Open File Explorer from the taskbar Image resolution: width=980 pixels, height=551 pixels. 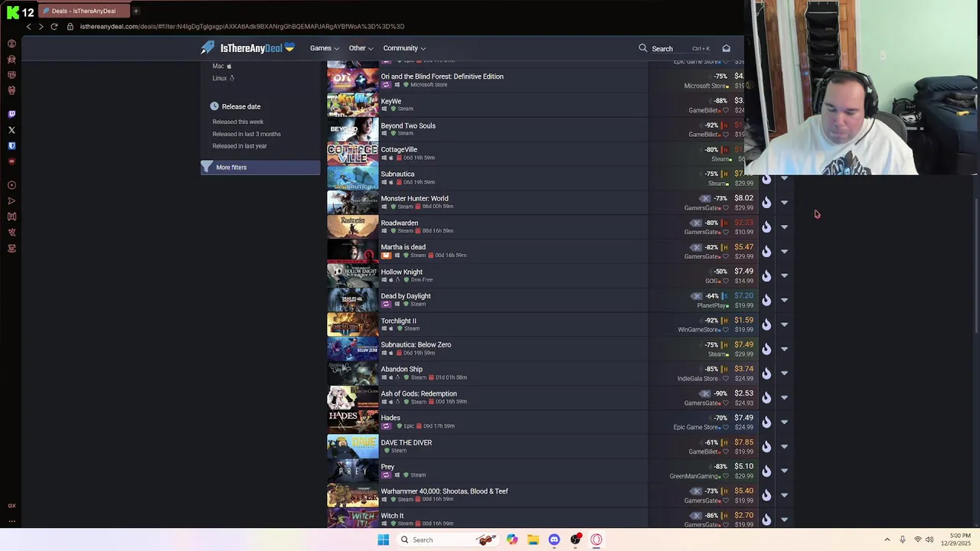[x=533, y=540]
